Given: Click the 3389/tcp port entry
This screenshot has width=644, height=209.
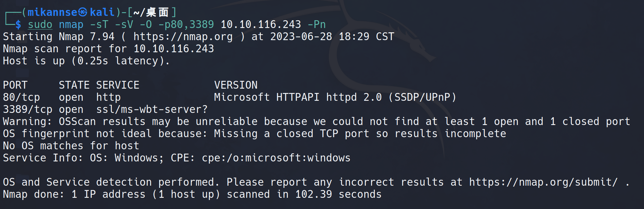Looking at the screenshot, I should tap(28, 109).
